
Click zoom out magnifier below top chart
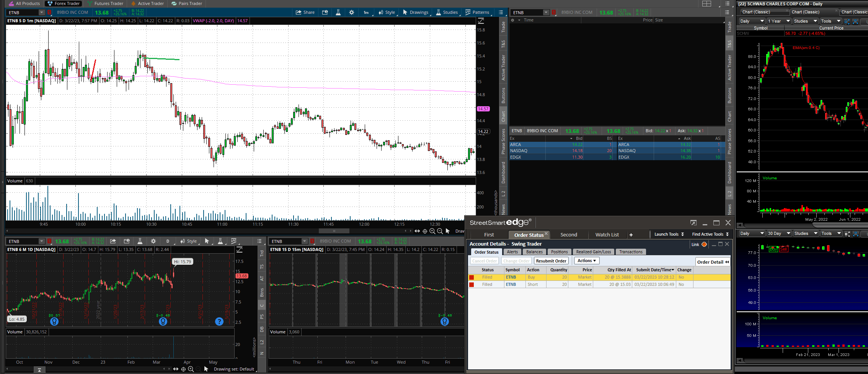click(440, 231)
